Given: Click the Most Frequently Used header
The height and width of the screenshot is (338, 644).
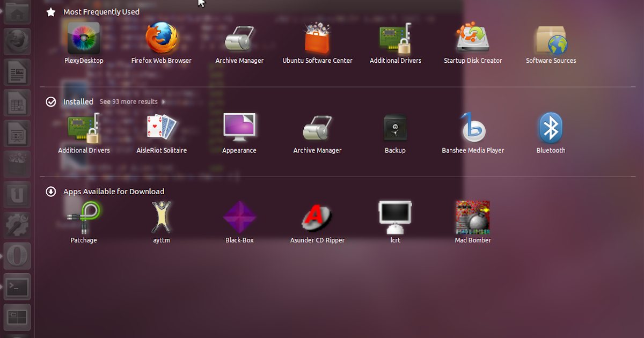Looking at the screenshot, I should point(101,12).
